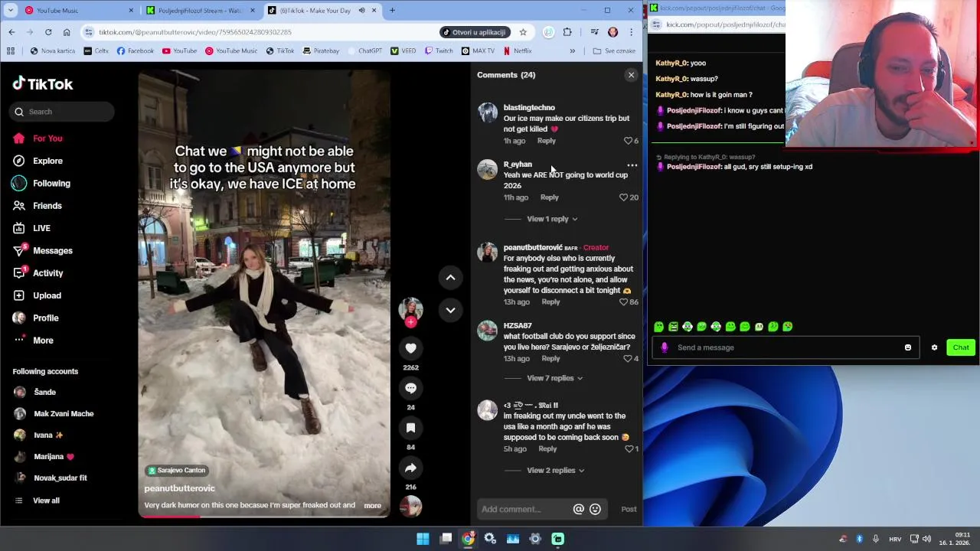The width and height of the screenshot is (980, 551).
Task: Like blastingtechno's comment
Action: click(628, 141)
